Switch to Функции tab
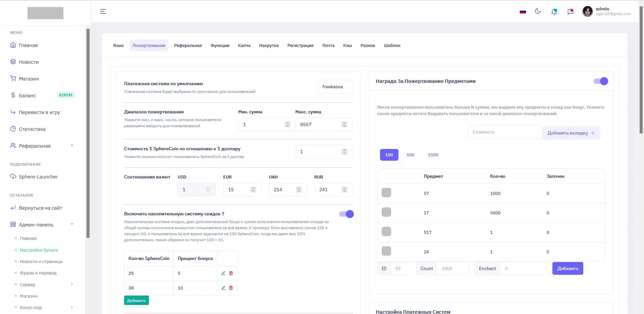This screenshot has width=644, height=314. click(x=220, y=45)
